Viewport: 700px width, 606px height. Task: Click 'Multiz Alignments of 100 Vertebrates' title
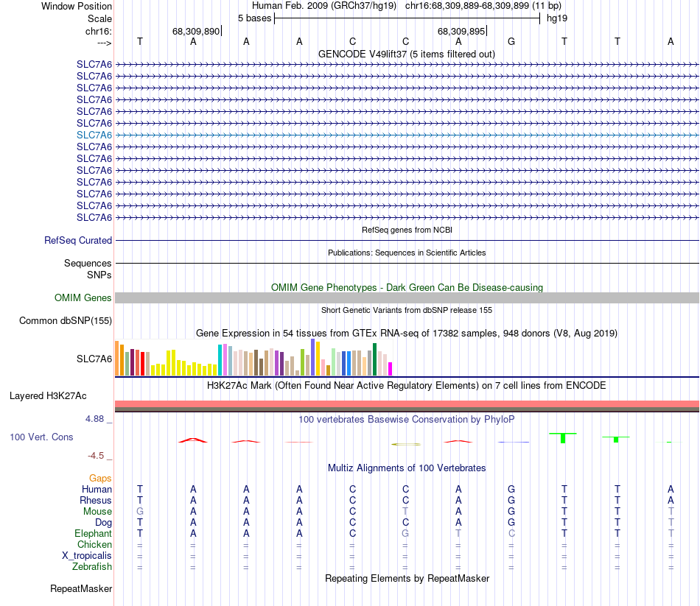407,468
